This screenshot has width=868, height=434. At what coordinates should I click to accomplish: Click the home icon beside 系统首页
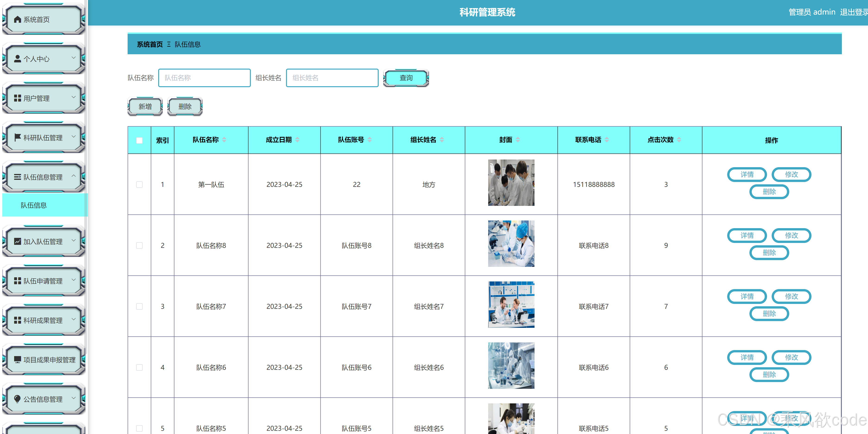click(x=18, y=19)
